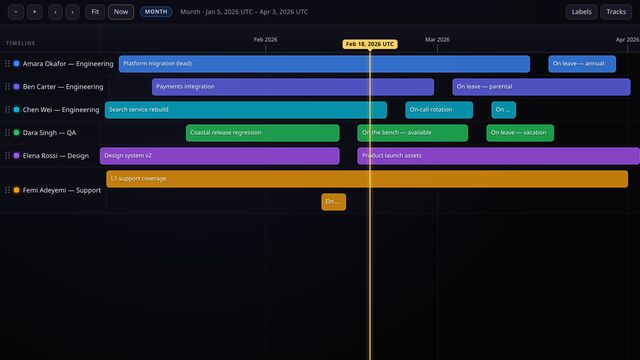Grab the drag handle for Ben Carter row

coord(7,87)
